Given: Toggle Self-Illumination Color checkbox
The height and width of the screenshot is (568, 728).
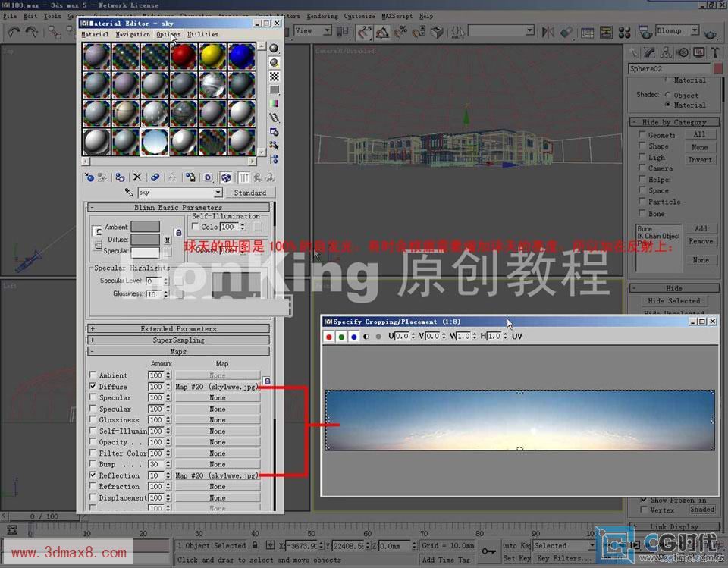Looking at the screenshot, I should tap(196, 227).
